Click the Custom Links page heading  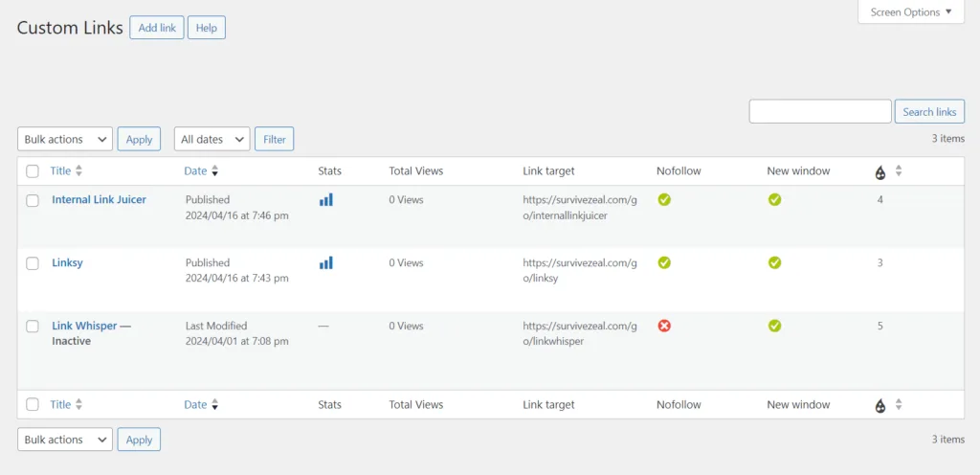point(70,28)
